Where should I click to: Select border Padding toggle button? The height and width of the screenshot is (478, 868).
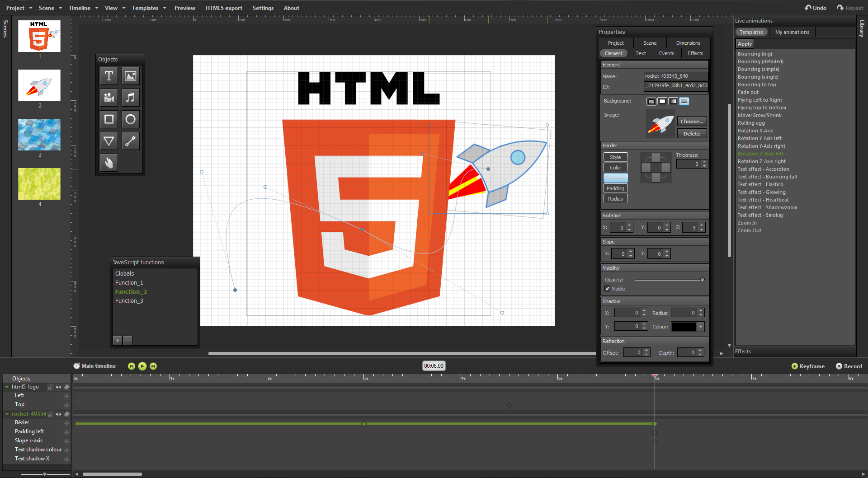pyautogui.click(x=616, y=188)
